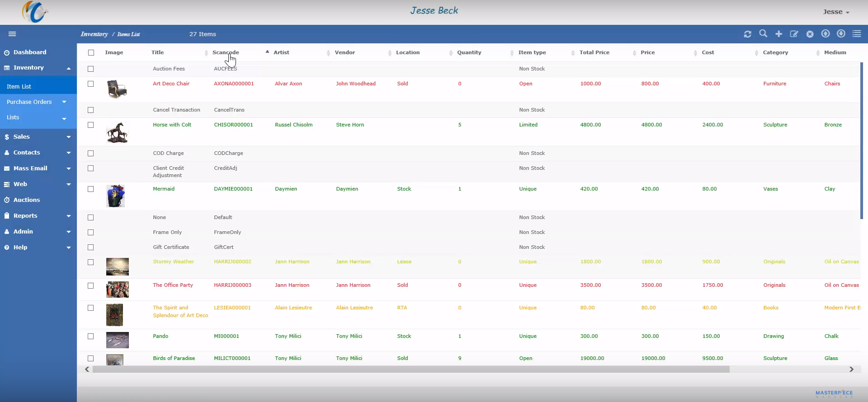Click the edit pencil icon

point(794,34)
